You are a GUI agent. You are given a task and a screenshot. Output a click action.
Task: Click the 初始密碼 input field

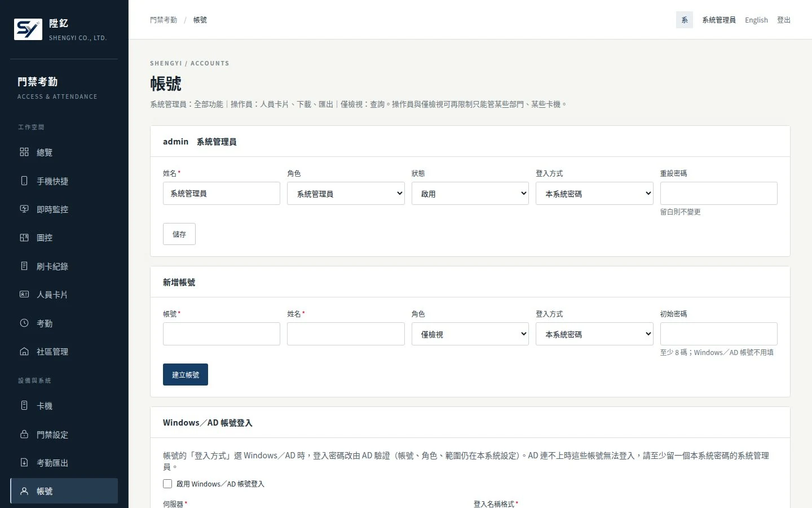click(719, 334)
